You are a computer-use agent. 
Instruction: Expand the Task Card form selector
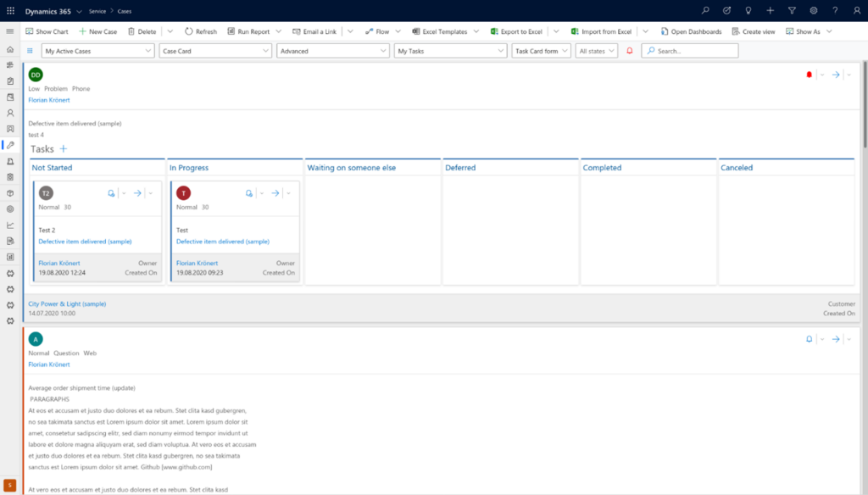coord(541,50)
